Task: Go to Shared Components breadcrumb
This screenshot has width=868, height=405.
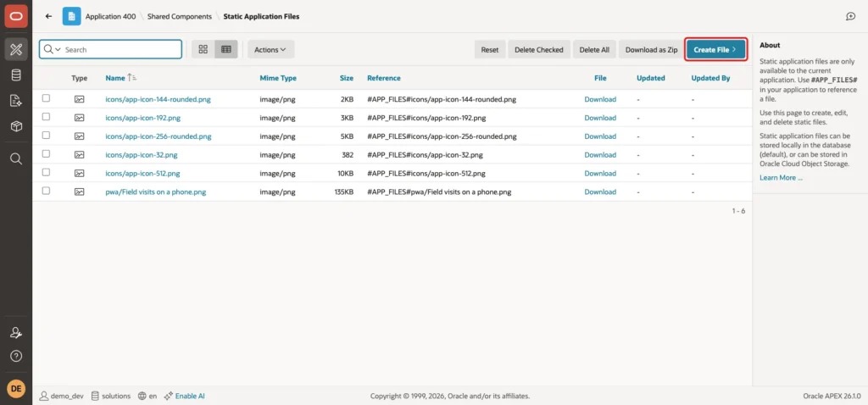Action: tap(180, 17)
